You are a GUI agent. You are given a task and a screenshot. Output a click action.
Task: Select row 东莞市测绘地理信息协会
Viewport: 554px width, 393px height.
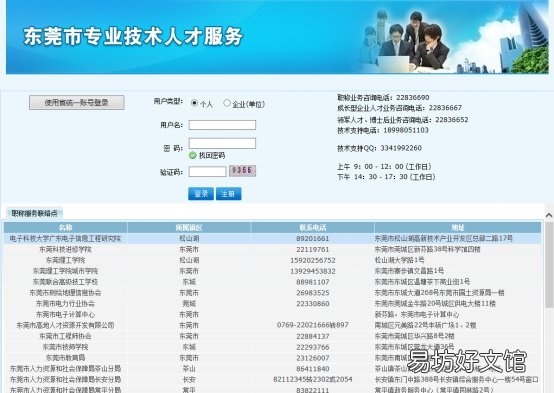272,293
